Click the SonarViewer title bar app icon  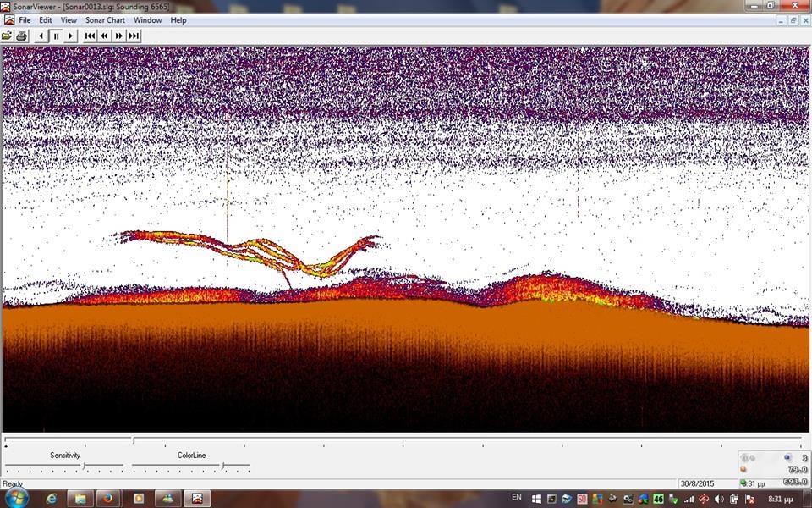point(6,7)
